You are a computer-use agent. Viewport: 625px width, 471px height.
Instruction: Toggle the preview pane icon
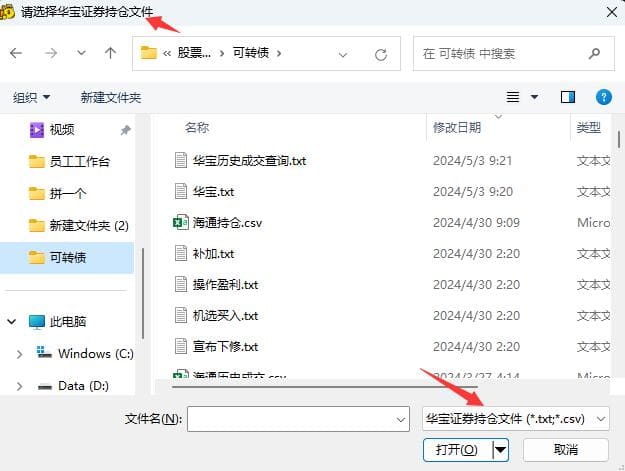(x=568, y=97)
